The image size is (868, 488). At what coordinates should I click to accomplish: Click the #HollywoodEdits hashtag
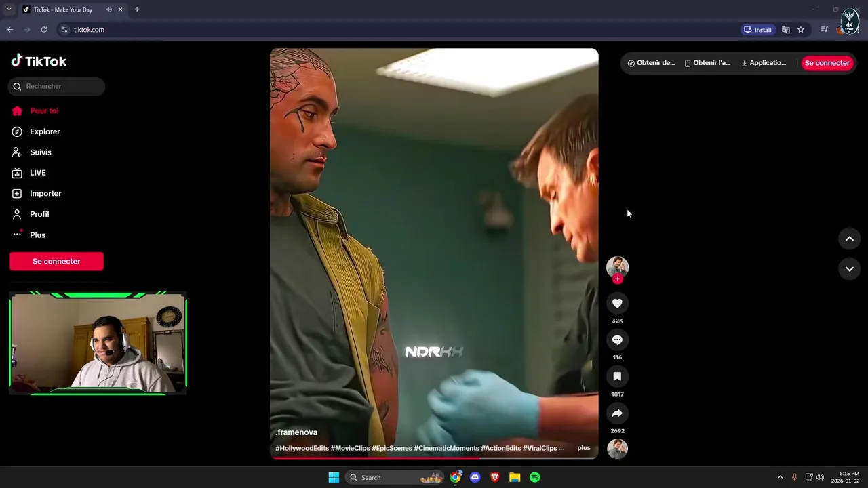point(302,448)
